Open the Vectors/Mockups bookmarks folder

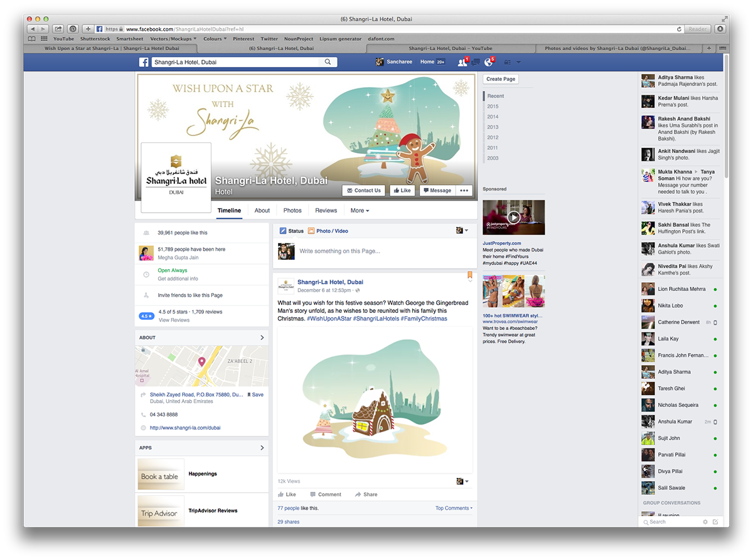click(x=173, y=39)
